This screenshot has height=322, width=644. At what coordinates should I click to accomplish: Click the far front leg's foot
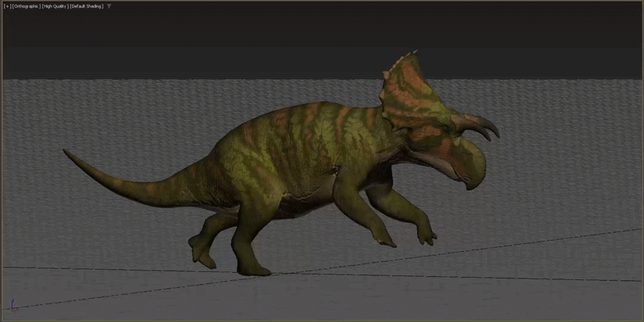(x=427, y=235)
